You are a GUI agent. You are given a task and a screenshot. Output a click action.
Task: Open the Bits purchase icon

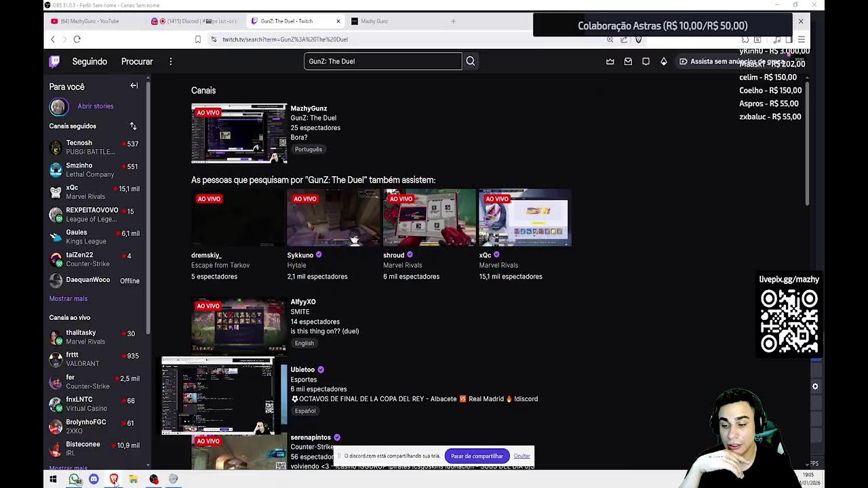pyautogui.click(x=664, y=62)
